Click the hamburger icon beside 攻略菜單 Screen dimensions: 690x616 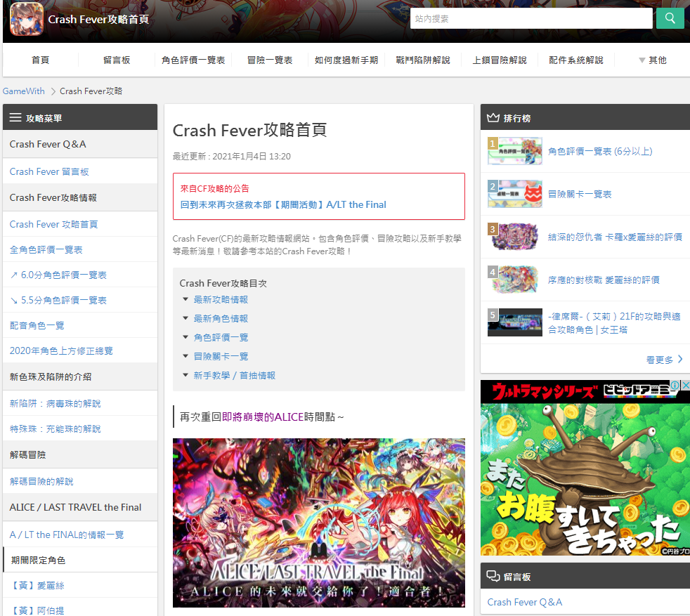[x=15, y=117]
